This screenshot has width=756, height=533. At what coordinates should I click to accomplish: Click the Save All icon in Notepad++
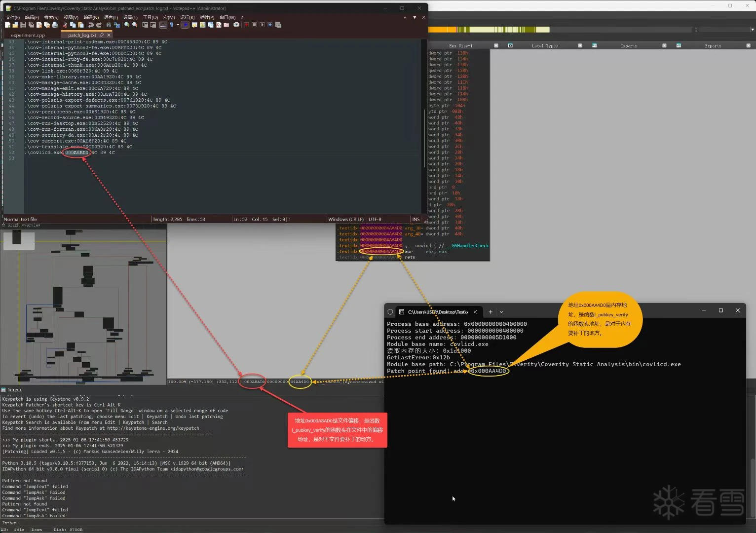tap(31, 25)
